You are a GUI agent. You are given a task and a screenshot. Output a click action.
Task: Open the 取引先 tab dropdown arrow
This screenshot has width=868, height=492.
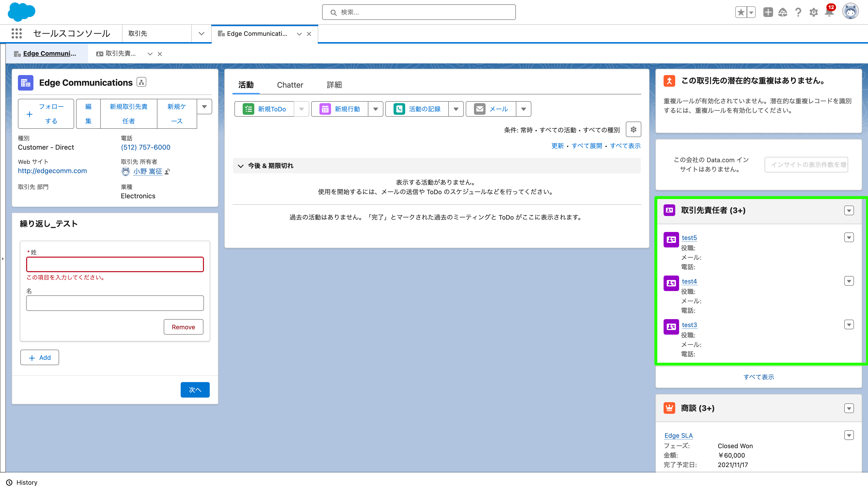201,33
